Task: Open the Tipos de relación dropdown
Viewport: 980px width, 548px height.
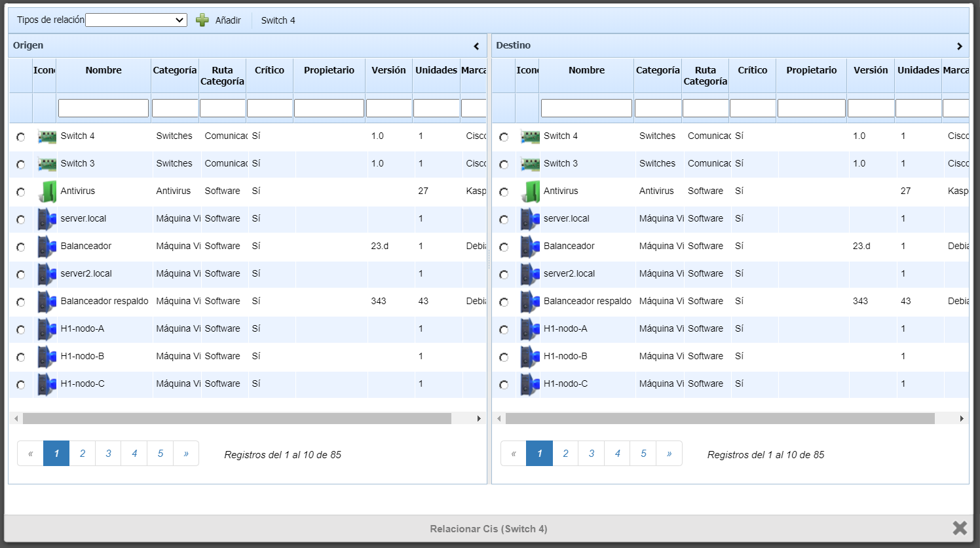Action: pyautogui.click(x=136, y=20)
